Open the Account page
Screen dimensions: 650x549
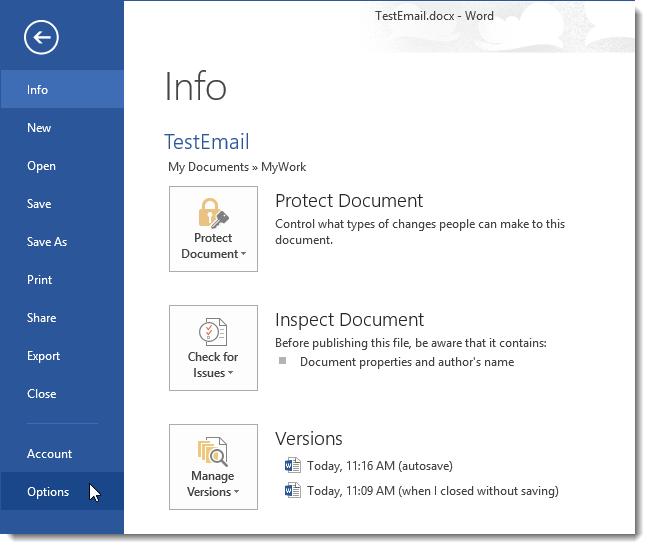pos(62,454)
